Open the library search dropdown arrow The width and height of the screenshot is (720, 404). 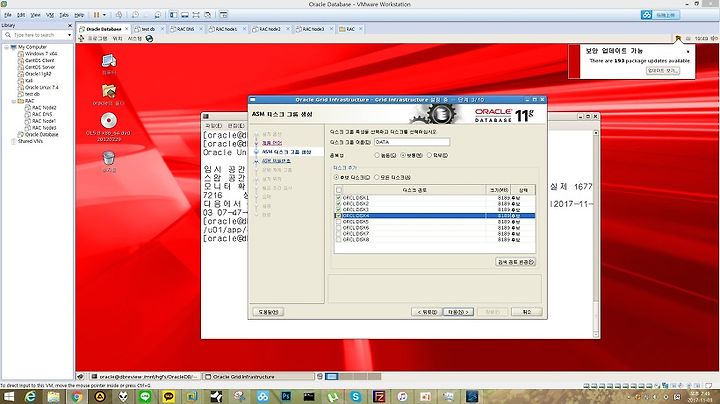tap(69, 35)
